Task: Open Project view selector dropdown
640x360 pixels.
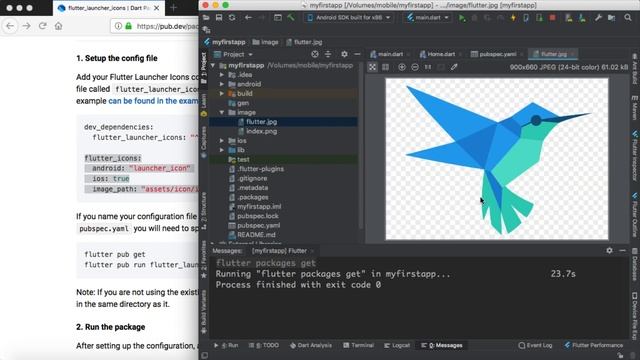Action: coord(233,54)
